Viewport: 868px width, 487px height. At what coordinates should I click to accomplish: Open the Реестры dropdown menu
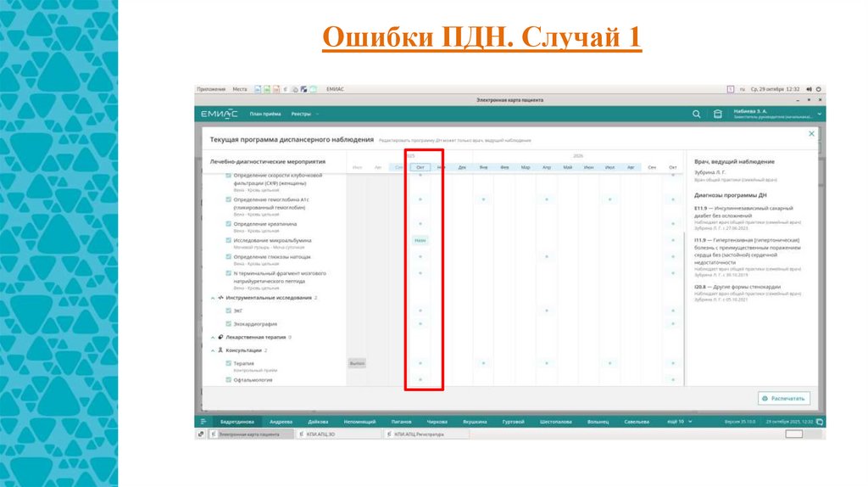tap(305, 115)
